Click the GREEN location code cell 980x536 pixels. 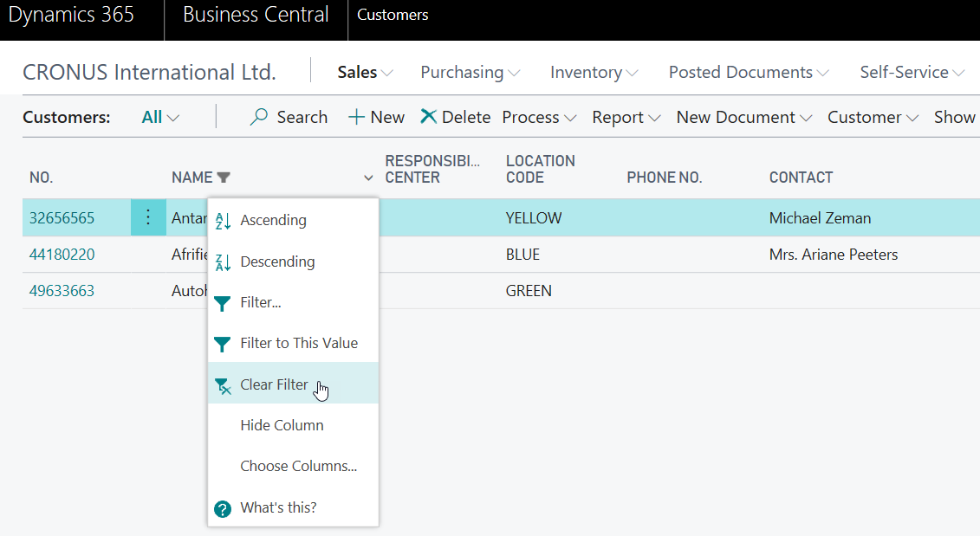(529, 290)
